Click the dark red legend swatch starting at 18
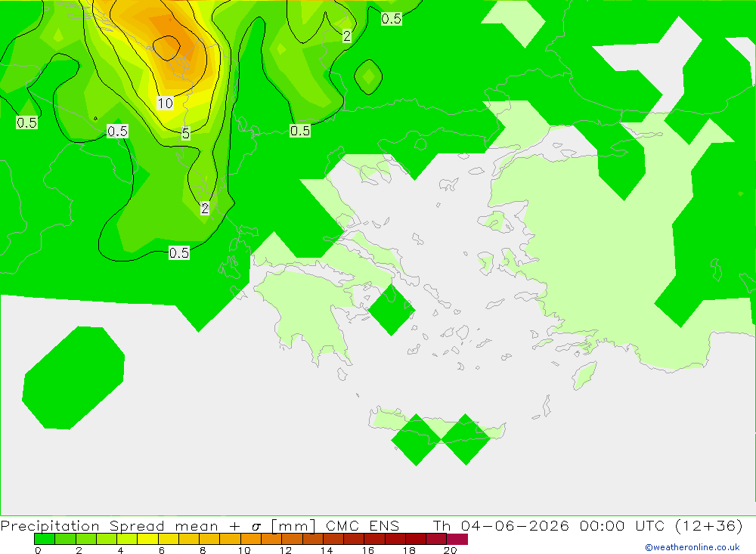The width and height of the screenshot is (756, 554). pos(416,539)
